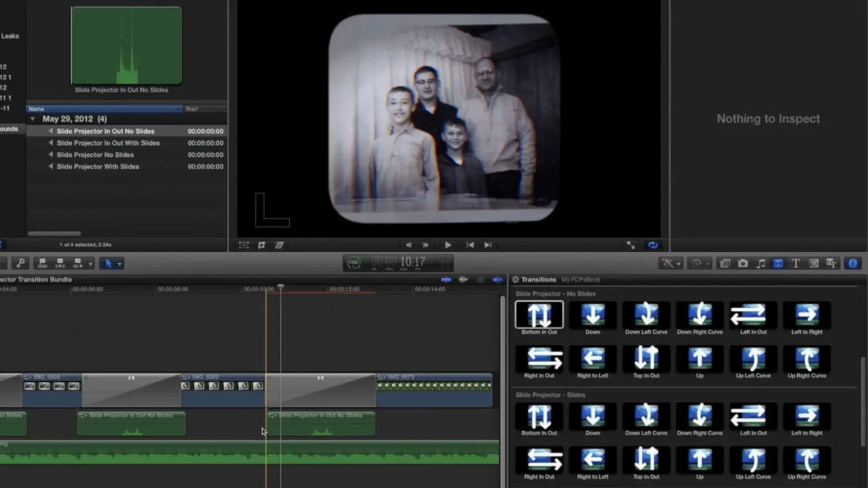Select Slide Projector No Slides clip row
Screen dimensions: 868x488
[127, 155]
